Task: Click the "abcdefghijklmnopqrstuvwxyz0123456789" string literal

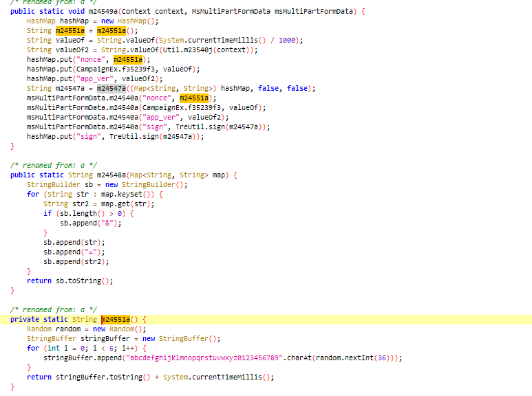Action: [x=204, y=357]
